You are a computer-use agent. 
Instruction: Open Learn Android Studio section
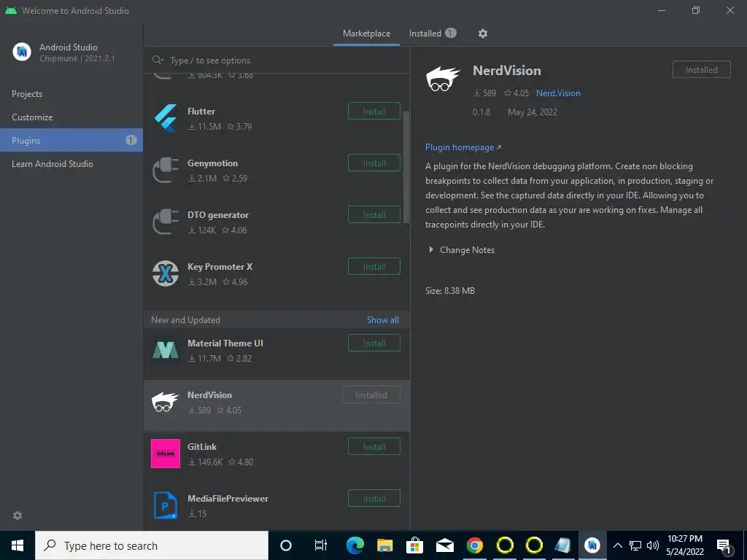71,164
